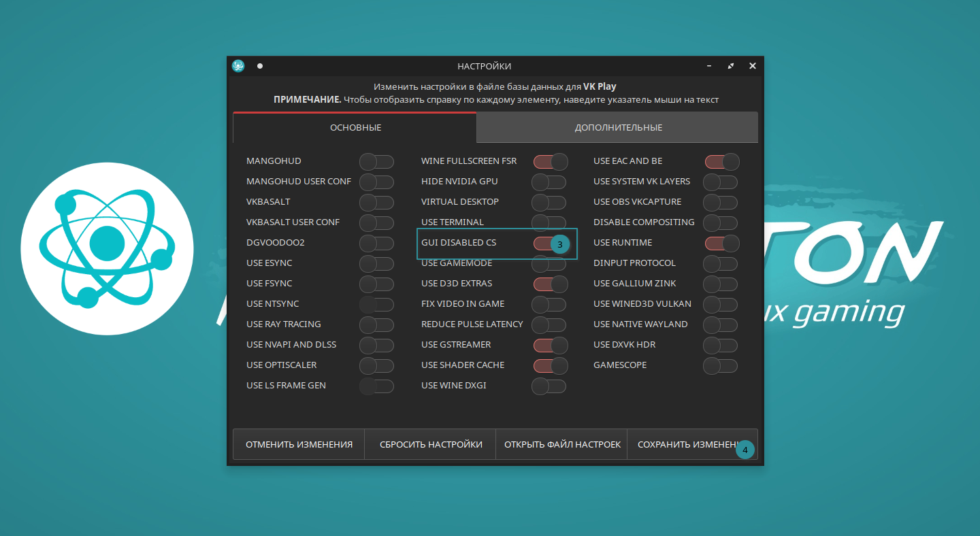This screenshot has width=980, height=536.
Task: Disable the USE SHADER CACHE toggle
Action: point(550,366)
